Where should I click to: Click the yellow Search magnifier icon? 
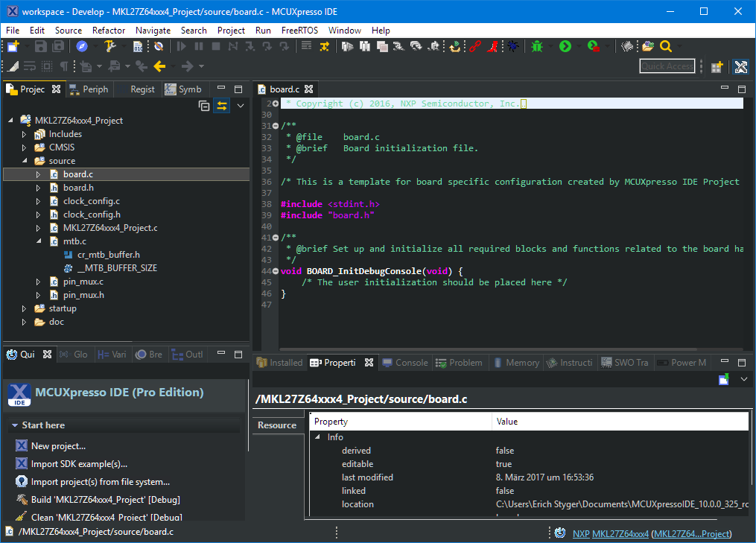click(665, 46)
